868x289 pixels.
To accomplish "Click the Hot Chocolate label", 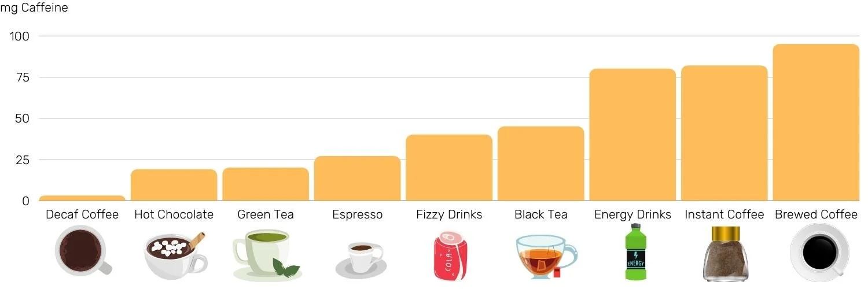I will [174, 214].
